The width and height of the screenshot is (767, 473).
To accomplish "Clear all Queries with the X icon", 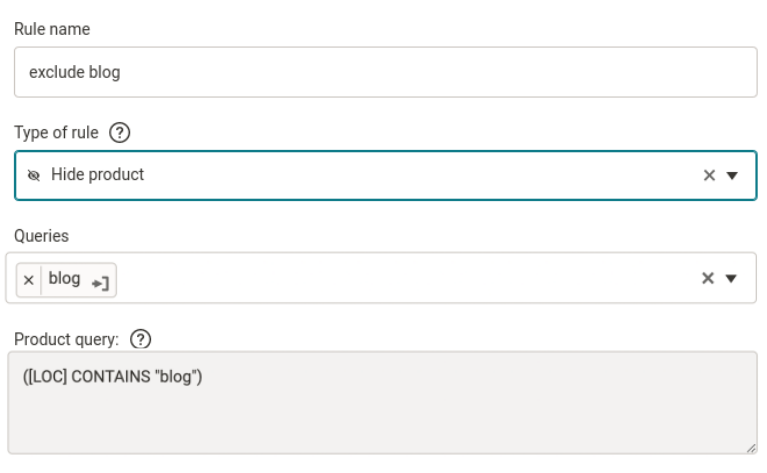I will [707, 278].
